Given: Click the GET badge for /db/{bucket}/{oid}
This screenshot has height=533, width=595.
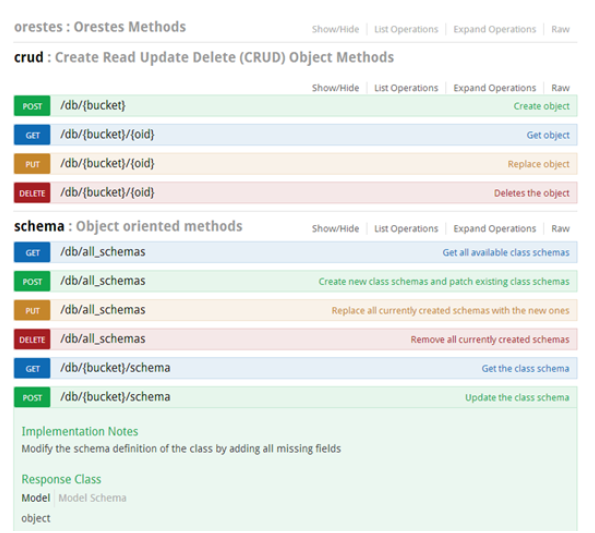Looking at the screenshot, I should [x=32, y=135].
